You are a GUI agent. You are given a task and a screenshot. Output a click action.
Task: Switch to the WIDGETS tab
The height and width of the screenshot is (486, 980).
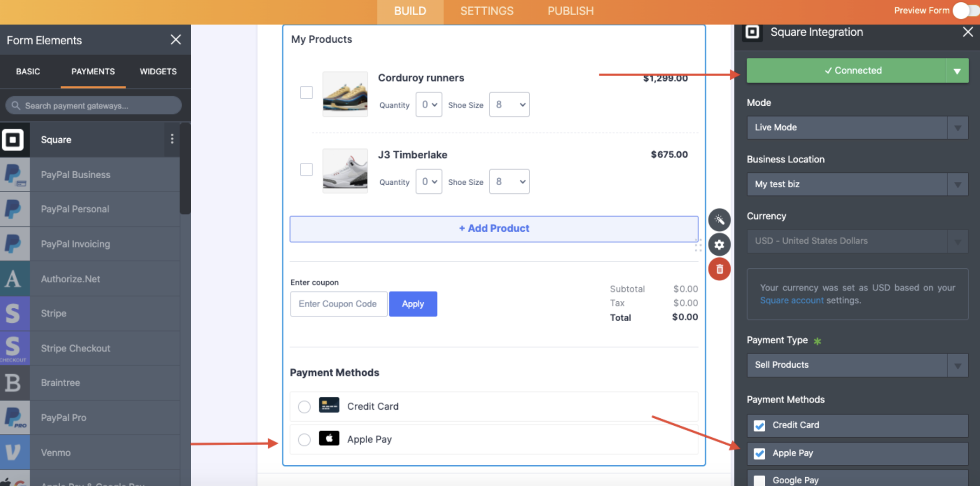coord(158,71)
